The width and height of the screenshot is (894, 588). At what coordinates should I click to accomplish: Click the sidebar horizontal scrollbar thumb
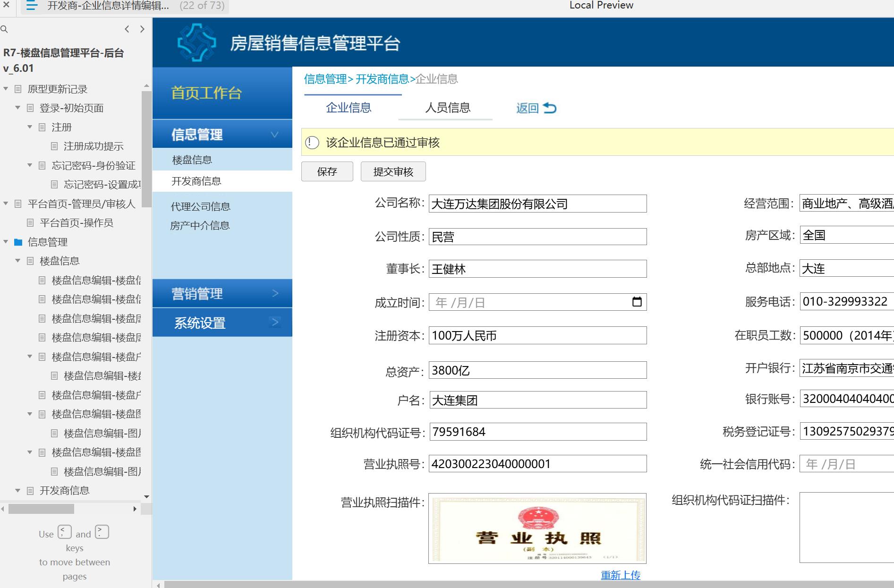pos(41,509)
